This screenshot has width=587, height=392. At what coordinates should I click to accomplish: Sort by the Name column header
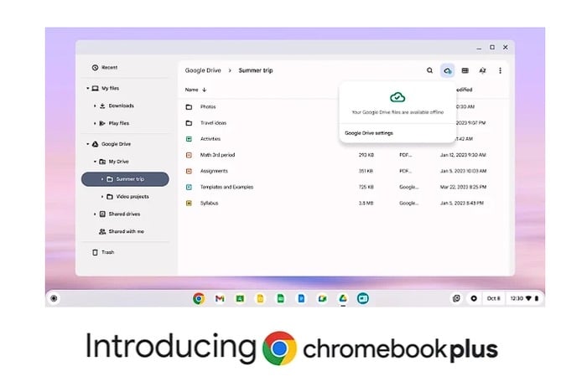[195, 90]
